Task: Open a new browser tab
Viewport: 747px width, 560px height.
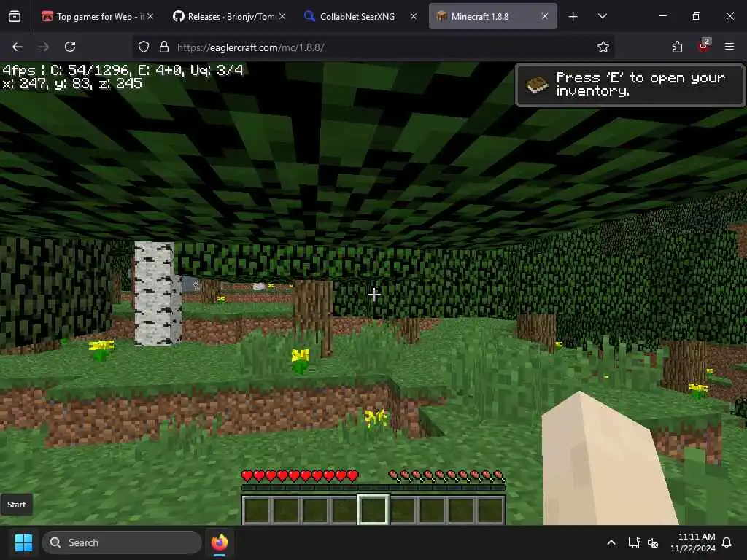Action: pyautogui.click(x=573, y=17)
